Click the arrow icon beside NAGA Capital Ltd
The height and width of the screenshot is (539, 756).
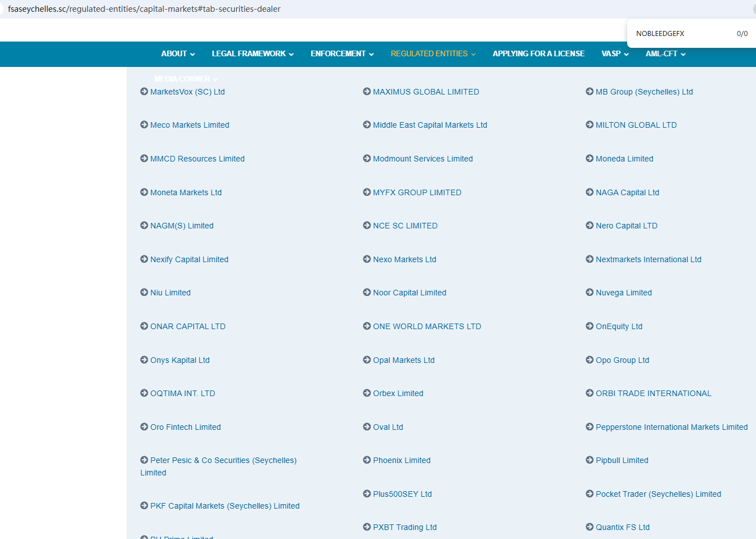tap(589, 192)
